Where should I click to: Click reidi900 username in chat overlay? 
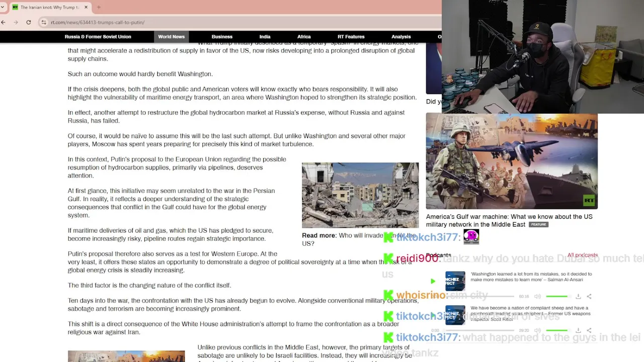417,258
